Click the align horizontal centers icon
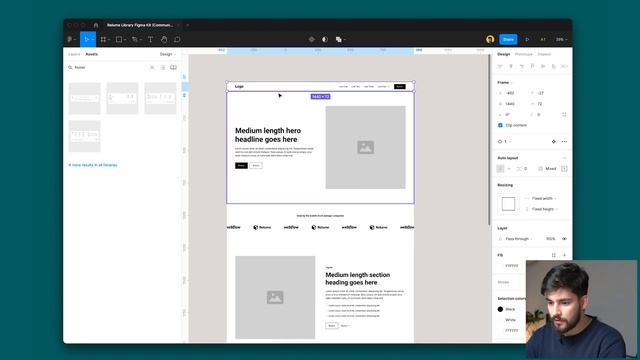The height and width of the screenshot is (360, 640). 511,66
